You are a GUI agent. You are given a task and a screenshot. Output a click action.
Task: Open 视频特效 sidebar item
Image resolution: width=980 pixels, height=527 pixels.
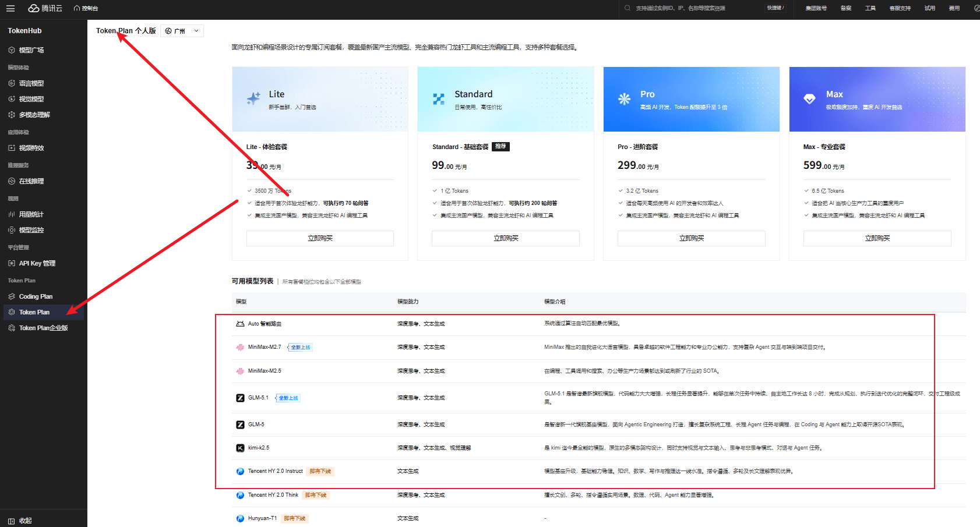(31, 148)
